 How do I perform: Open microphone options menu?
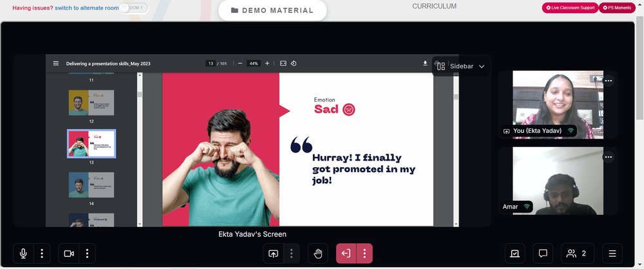pyautogui.click(x=42, y=254)
